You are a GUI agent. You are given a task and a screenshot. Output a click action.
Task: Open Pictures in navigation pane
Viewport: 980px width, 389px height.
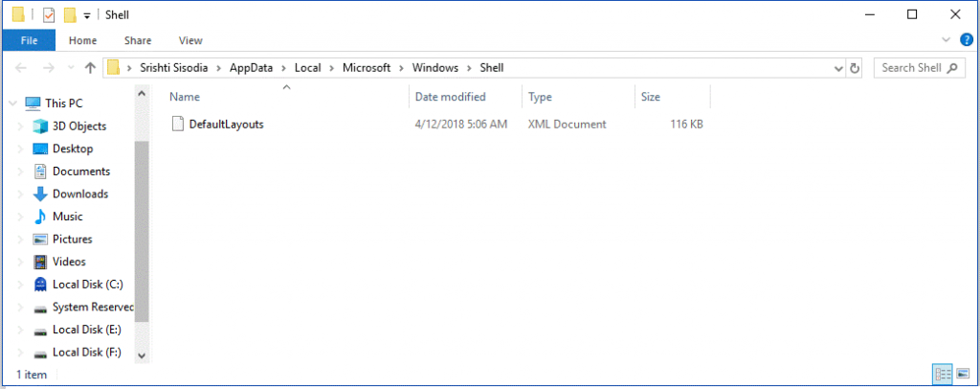pyautogui.click(x=73, y=239)
